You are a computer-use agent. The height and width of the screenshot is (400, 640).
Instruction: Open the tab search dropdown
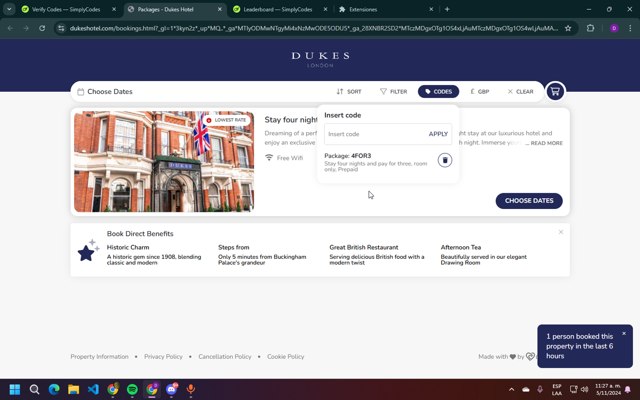(x=9, y=9)
